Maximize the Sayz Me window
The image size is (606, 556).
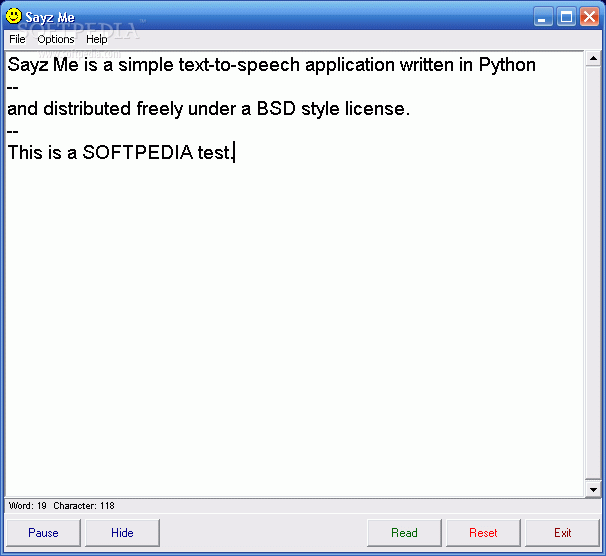tap(566, 17)
